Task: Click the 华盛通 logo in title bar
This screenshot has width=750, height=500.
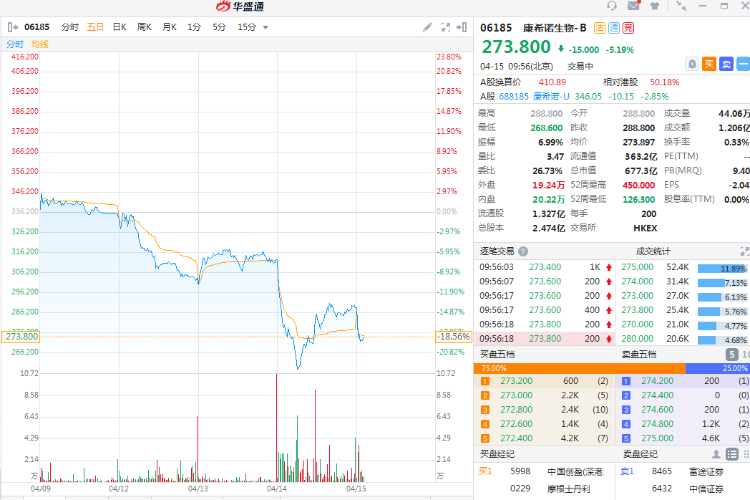Action: (x=240, y=6)
